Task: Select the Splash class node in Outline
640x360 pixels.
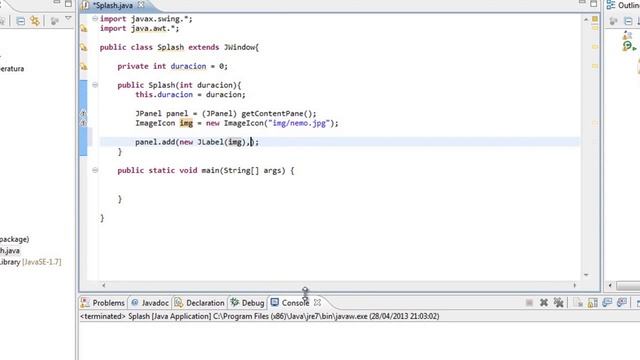Action: [629, 47]
